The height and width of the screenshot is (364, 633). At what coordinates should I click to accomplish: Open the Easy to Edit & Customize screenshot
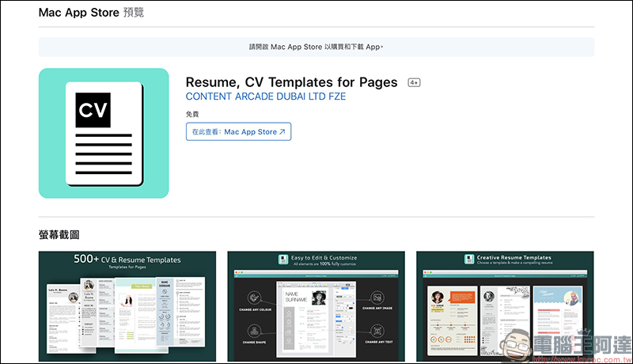[x=316, y=306]
